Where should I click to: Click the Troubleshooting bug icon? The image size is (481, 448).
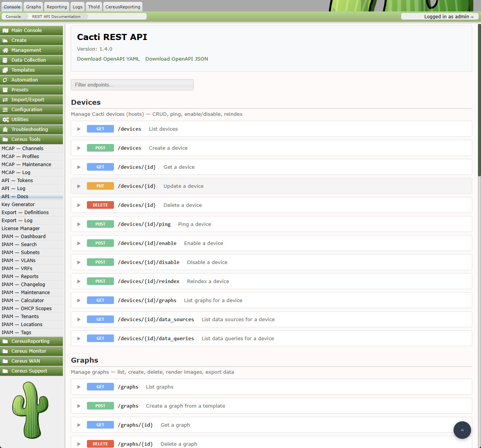click(5, 129)
